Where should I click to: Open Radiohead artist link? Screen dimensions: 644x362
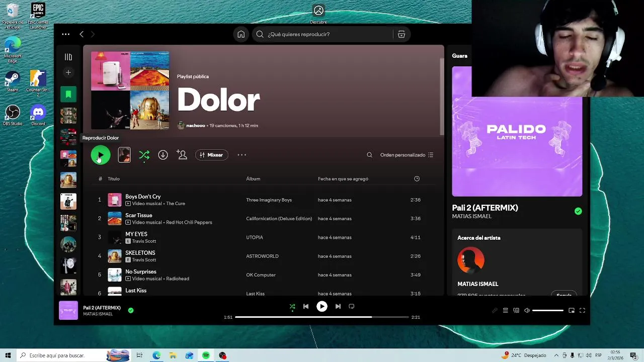(x=178, y=279)
